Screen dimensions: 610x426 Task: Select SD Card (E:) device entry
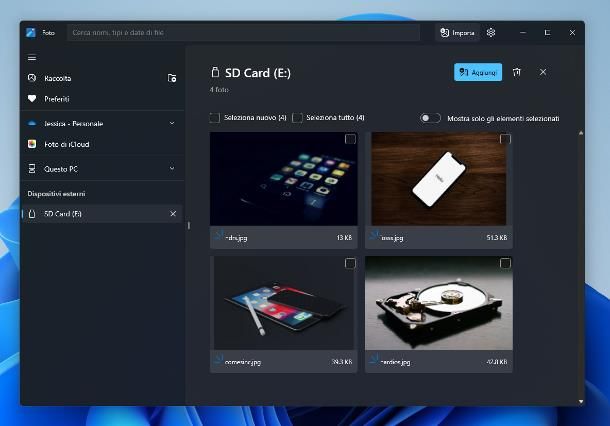pyautogui.click(x=102, y=214)
